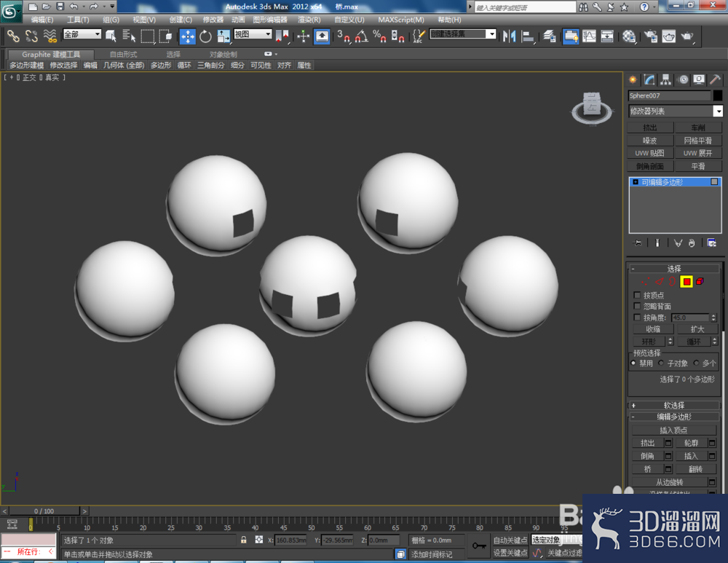Toggle the 3D Snaps button
The image size is (728, 563).
coord(344,36)
